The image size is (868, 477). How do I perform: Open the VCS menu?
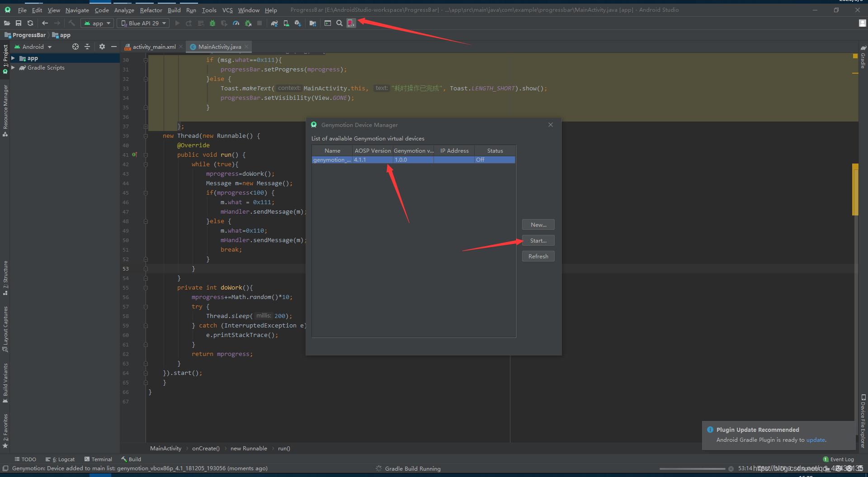[x=227, y=10]
